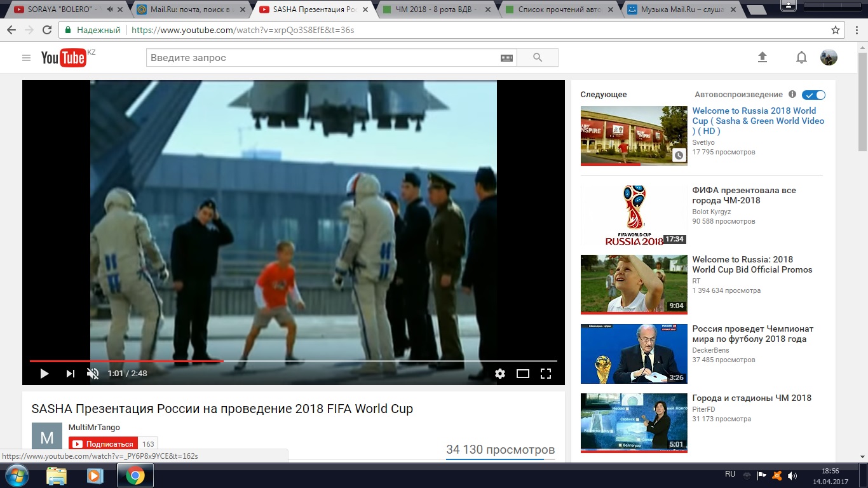Viewport: 868px width, 488px height.
Task: Go to YouTube home via logo
Action: 64,58
